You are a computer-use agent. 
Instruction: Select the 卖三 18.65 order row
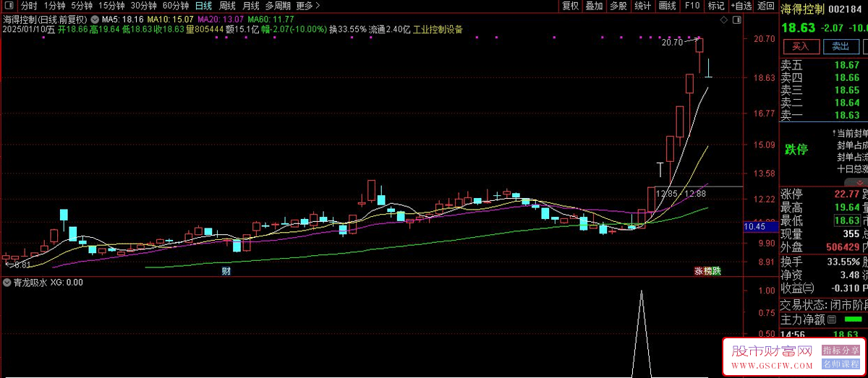pos(823,90)
